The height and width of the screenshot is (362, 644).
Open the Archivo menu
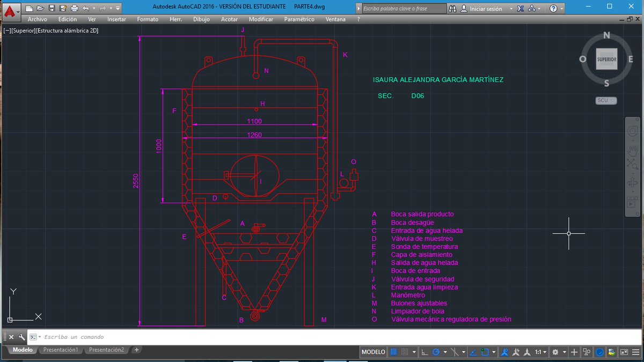click(x=38, y=19)
